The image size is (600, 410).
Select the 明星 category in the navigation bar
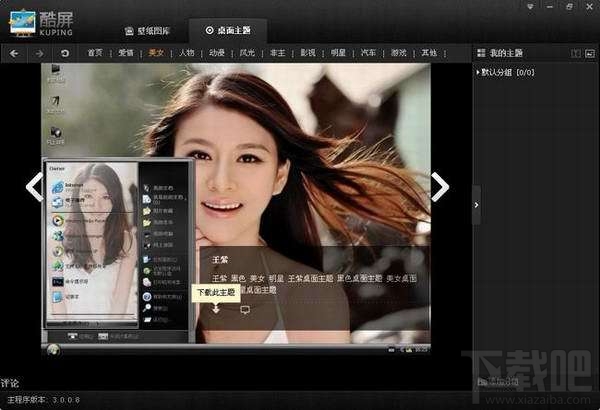338,52
